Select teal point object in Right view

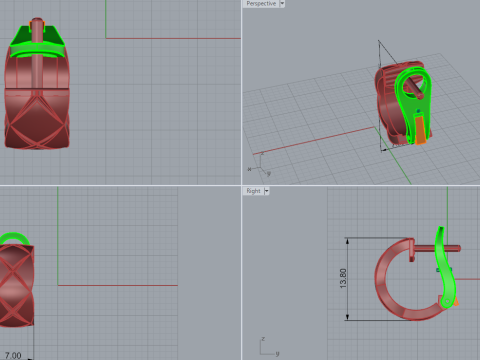439,270
